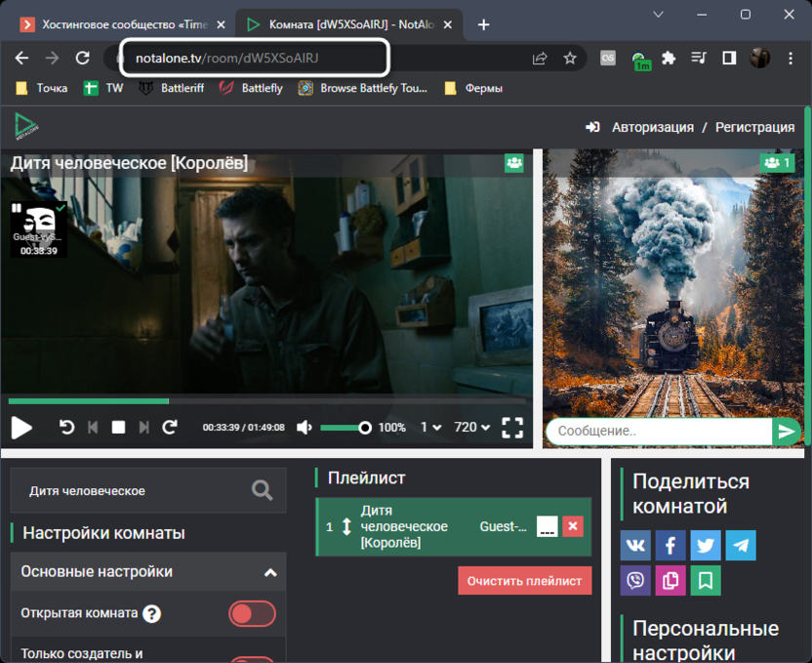
Task: Share the room via Telegram icon
Action: point(741,545)
